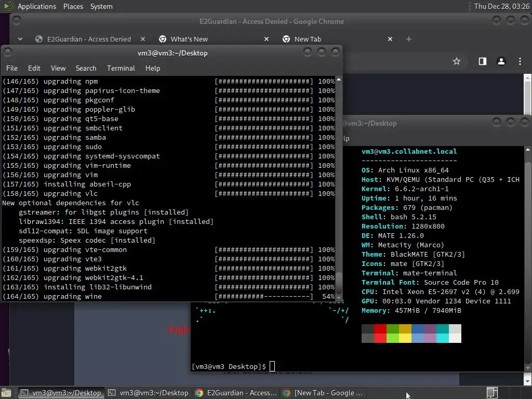Open Chrome profile avatar icon
Image resolution: width=532 pixels, height=399 pixels.
tap(501, 61)
